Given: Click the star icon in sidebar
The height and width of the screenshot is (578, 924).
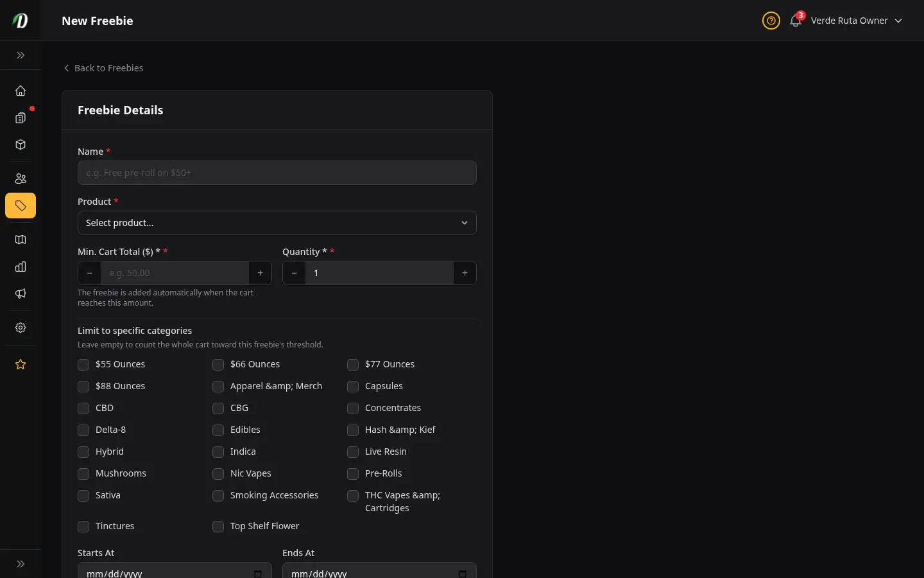Looking at the screenshot, I should [x=21, y=364].
